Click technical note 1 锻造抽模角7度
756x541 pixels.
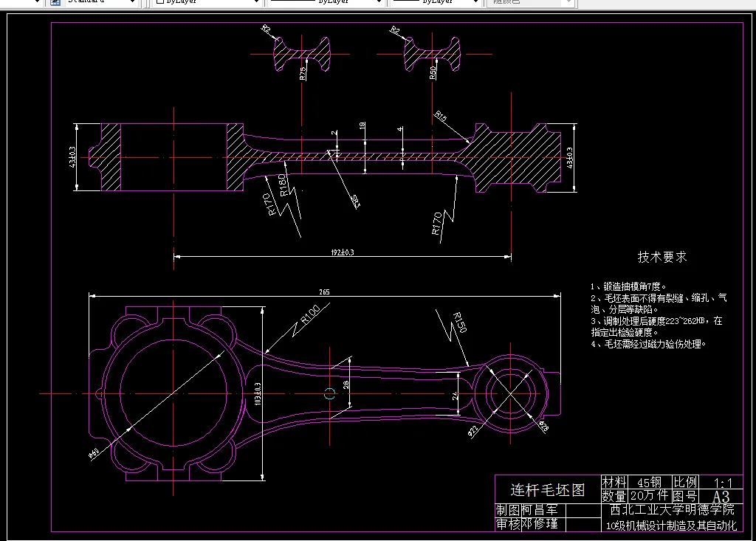[628, 286]
